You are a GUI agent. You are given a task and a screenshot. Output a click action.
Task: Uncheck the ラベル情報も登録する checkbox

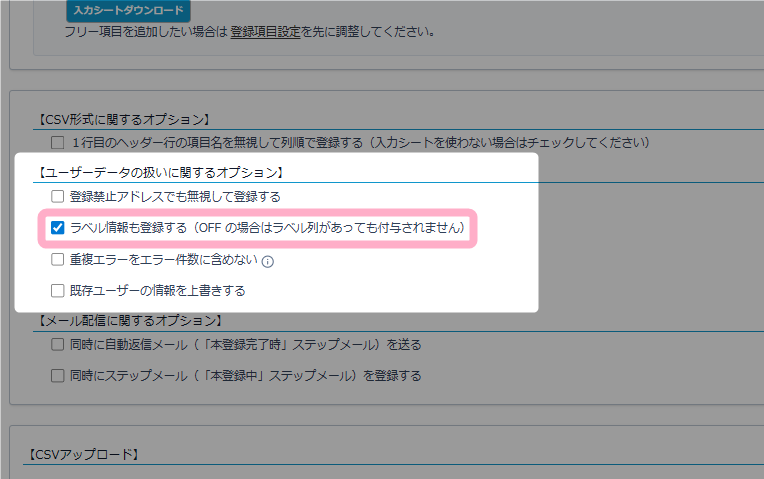(x=58, y=228)
